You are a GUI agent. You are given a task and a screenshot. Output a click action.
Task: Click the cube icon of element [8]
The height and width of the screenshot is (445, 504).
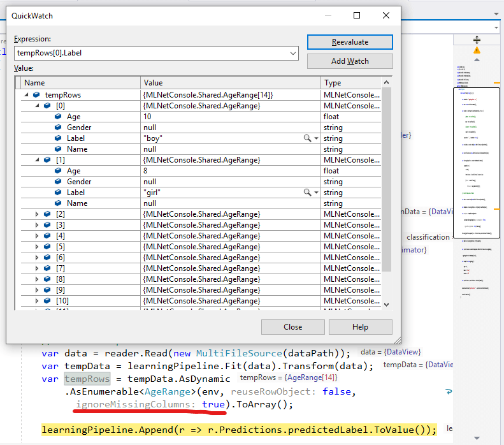pyautogui.click(x=47, y=279)
